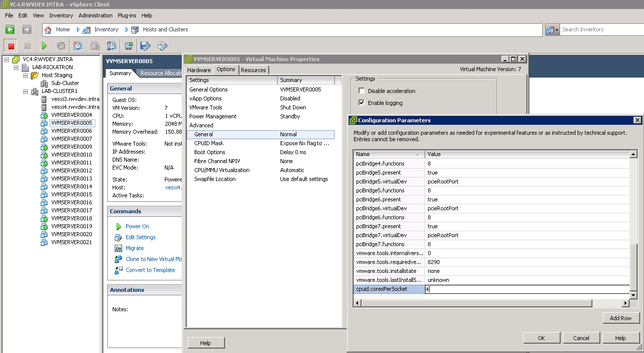The width and height of the screenshot is (644, 353).
Task: Click the Edit Settings command link
Action: coord(141,237)
